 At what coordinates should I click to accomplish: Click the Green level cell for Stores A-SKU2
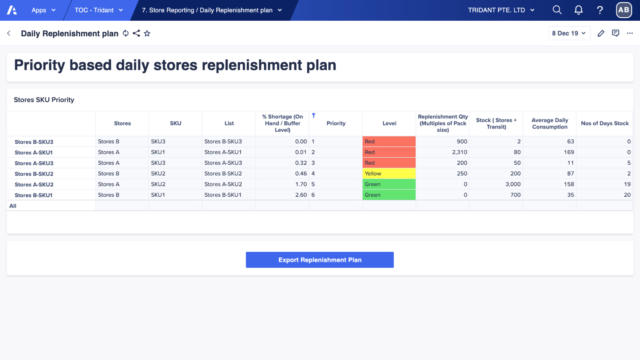click(389, 184)
